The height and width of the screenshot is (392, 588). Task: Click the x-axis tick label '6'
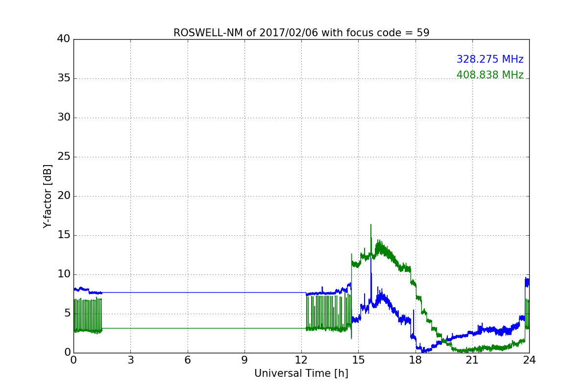(x=187, y=360)
